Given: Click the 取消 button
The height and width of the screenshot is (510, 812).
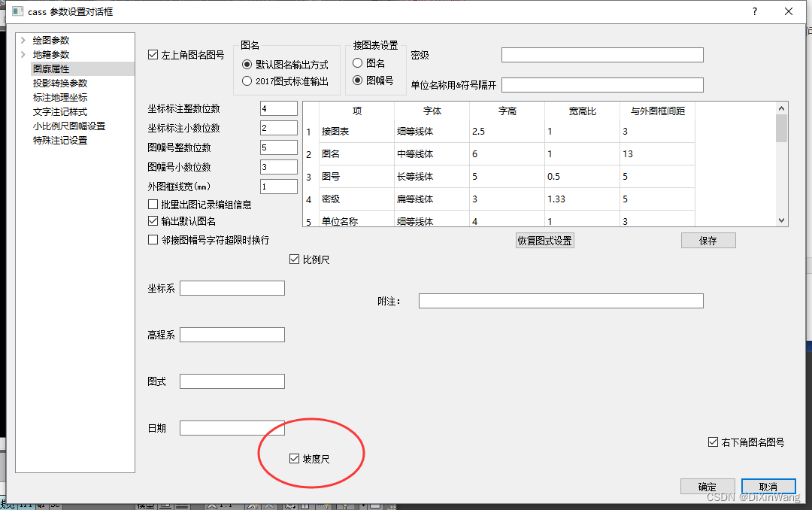Looking at the screenshot, I should pyautogui.click(x=768, y=486).
